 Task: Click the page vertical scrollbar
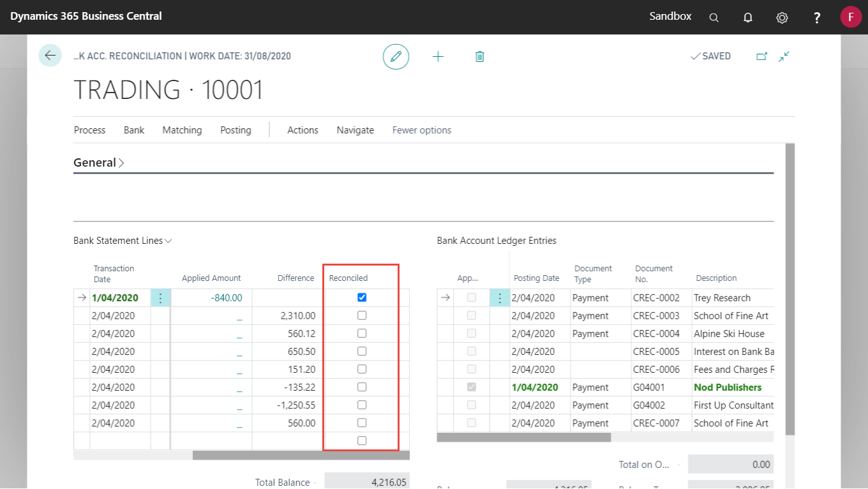pos(790,289)
